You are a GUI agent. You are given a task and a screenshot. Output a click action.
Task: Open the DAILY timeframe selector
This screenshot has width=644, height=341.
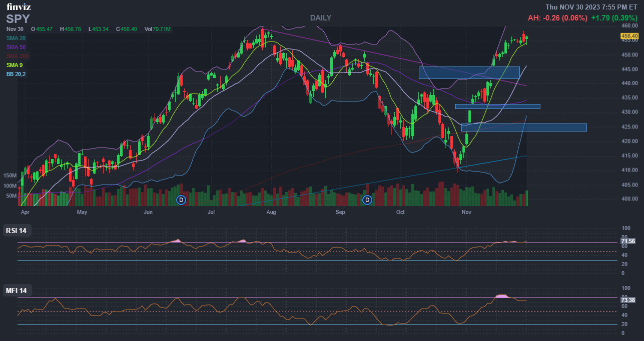320,18
